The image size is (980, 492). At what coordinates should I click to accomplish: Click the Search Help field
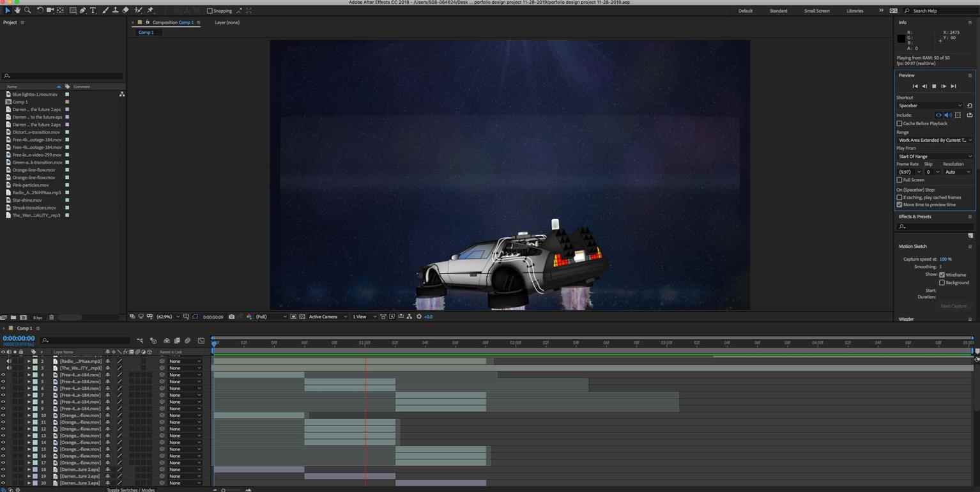(x=939, y=11)
